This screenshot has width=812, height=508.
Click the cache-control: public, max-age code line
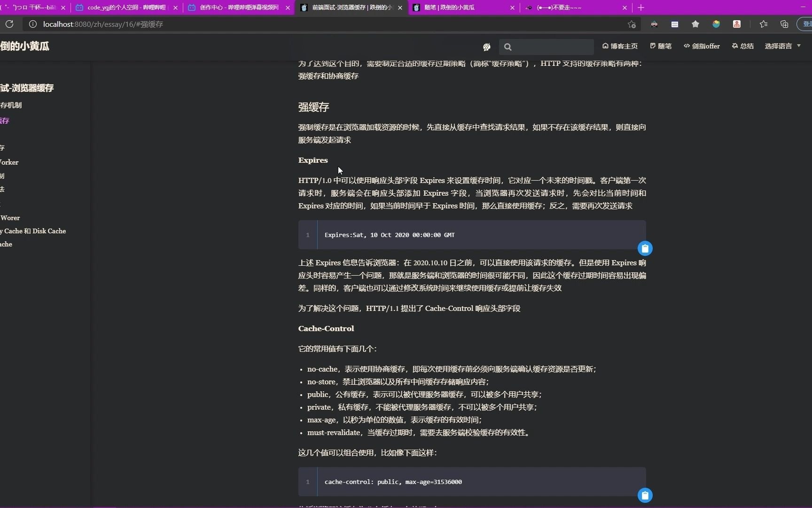393,482
